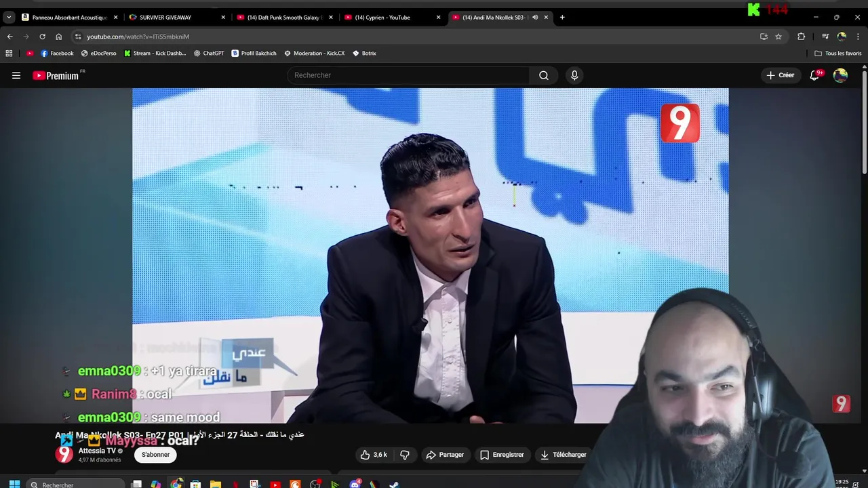
Task: Open the bookmarks bar apps grid
Action: [x=9, y=53]
